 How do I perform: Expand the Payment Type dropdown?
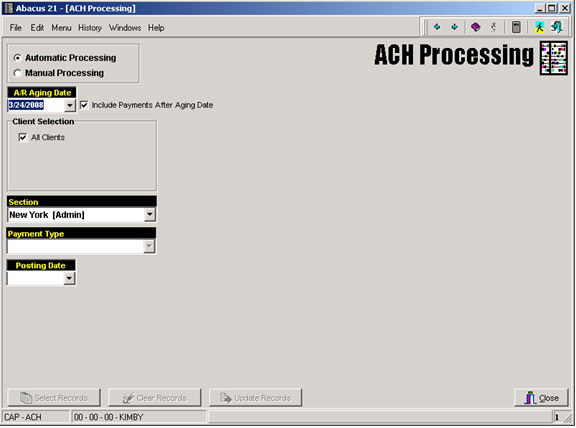[149, 246]
